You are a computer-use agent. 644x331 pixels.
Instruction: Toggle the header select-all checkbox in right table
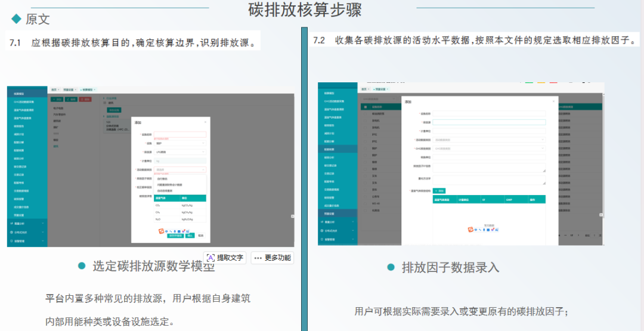pyautogui.click(x=365, y=107)
